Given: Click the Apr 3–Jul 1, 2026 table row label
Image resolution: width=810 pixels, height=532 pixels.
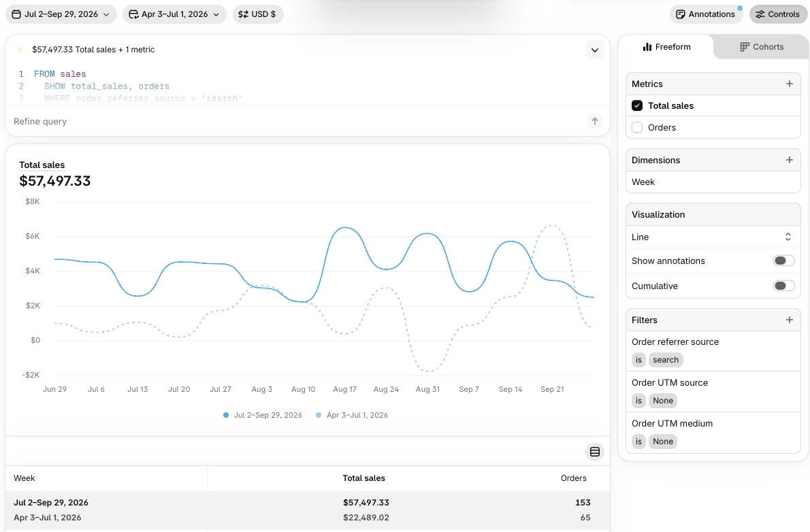Looking at the screenshot, I should point(47,518).
